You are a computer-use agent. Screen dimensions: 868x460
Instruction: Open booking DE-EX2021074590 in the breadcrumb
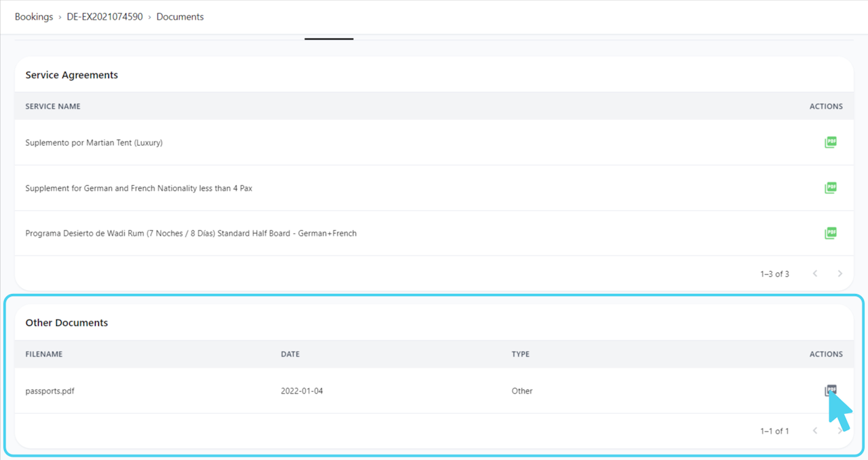(x=104, y=16)
